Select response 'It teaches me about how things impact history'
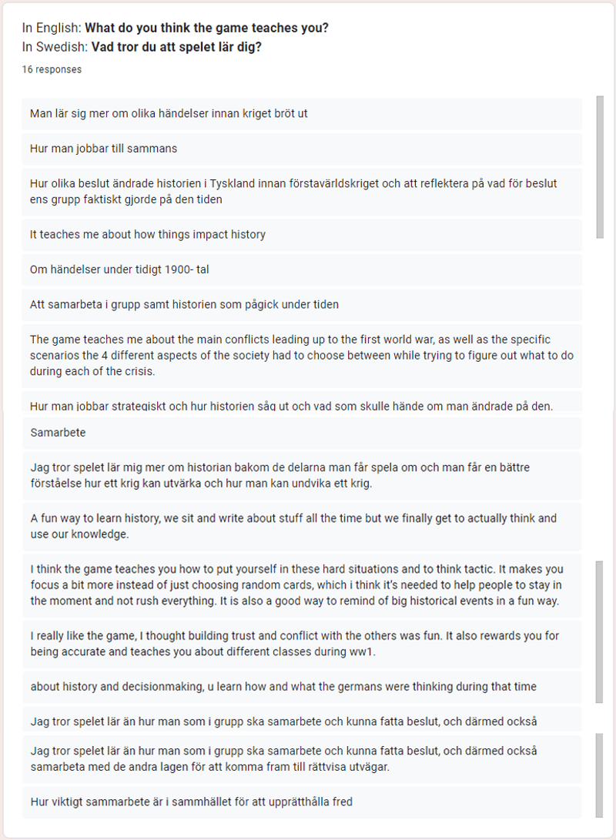Screen dimensions: 616x840 (302, 235)
